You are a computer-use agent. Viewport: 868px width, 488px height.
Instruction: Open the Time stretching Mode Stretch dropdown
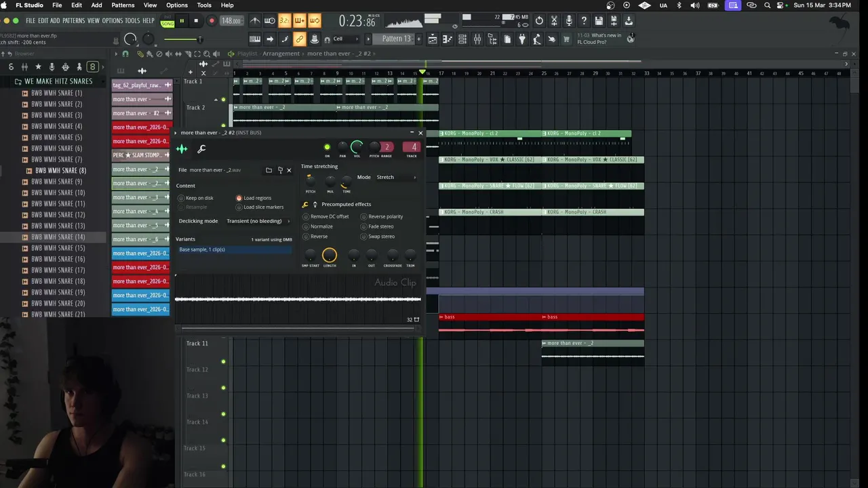click(396, 177)
